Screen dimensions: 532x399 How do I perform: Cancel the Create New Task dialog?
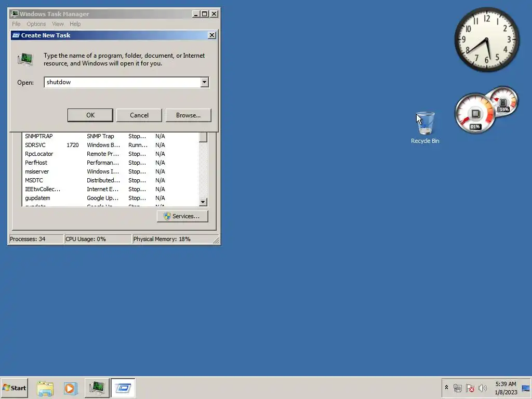click(139, 115)
